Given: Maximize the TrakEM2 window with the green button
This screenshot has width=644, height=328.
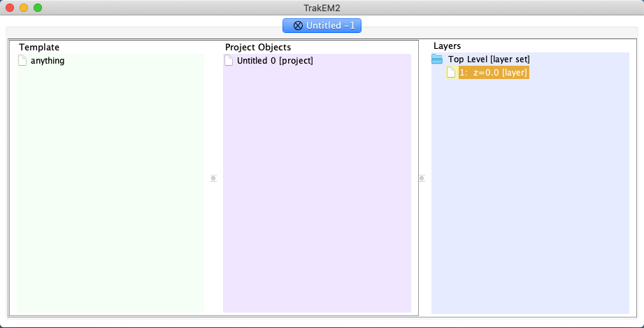Looking at the screenshot, I should pyautogui.click(x=38, y=8).
